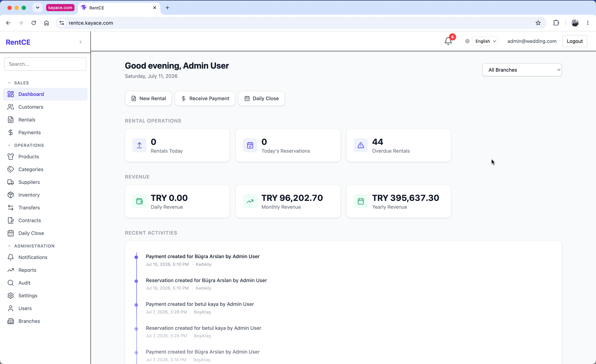Click the Receive Payment button
The image size is (596, 364).
pyautogui.click(x=205, y=98)
